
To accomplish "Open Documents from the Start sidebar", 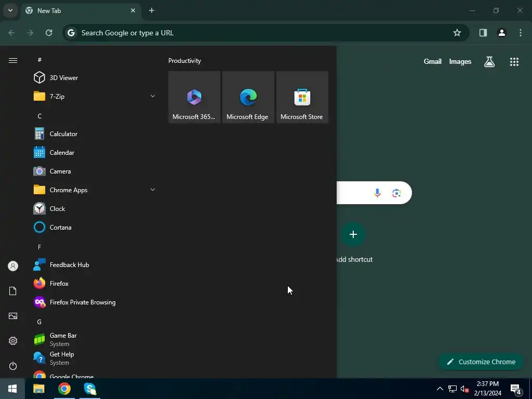I will pos(13,291).
